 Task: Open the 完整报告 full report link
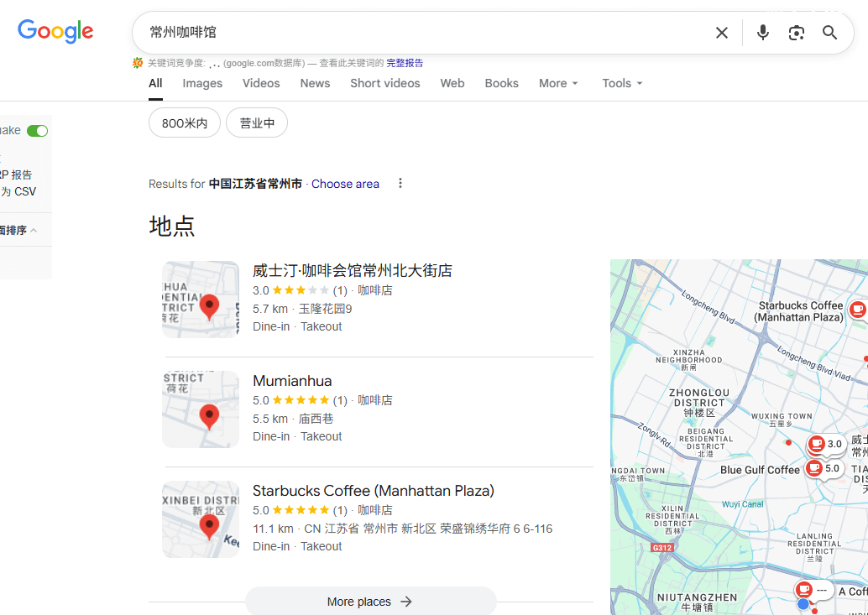coord(405,63)
